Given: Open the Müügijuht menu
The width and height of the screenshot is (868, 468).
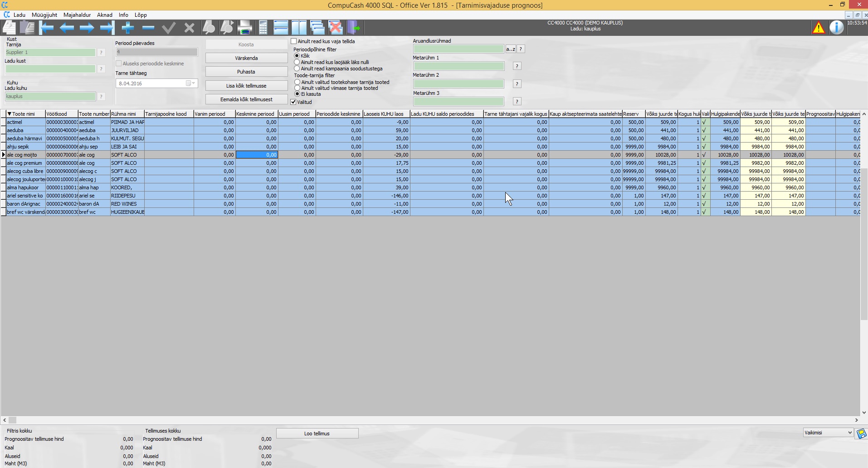Looking at the screenshot, I should tap(44, 15).
